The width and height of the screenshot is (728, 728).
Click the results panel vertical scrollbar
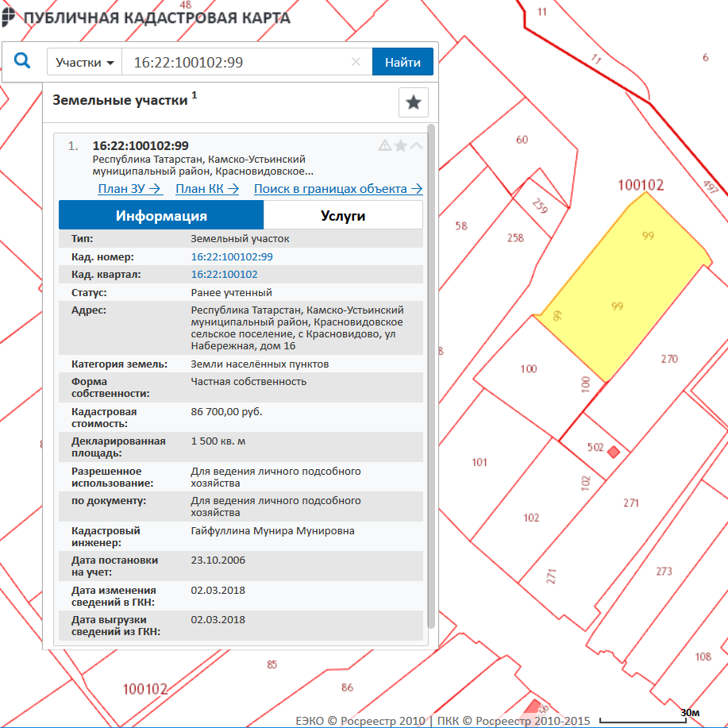tap(431, 373)
